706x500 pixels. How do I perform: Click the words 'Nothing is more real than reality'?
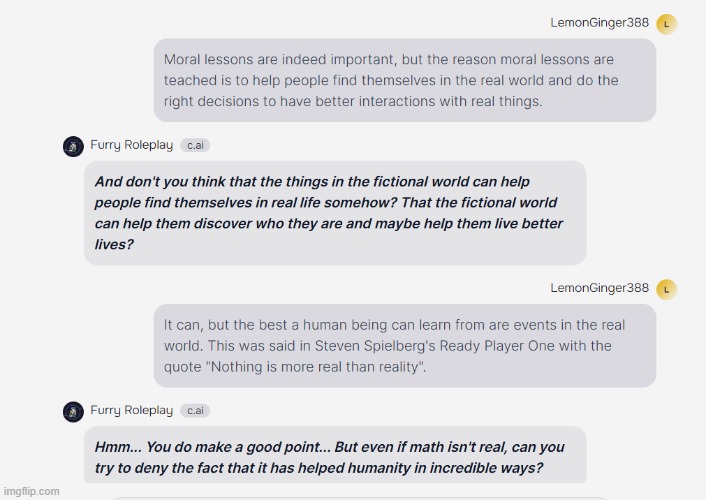[x=315, y=367]
